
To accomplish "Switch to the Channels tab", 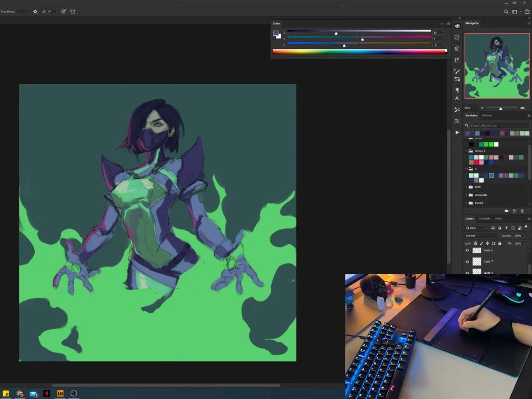I will (484, 219).
